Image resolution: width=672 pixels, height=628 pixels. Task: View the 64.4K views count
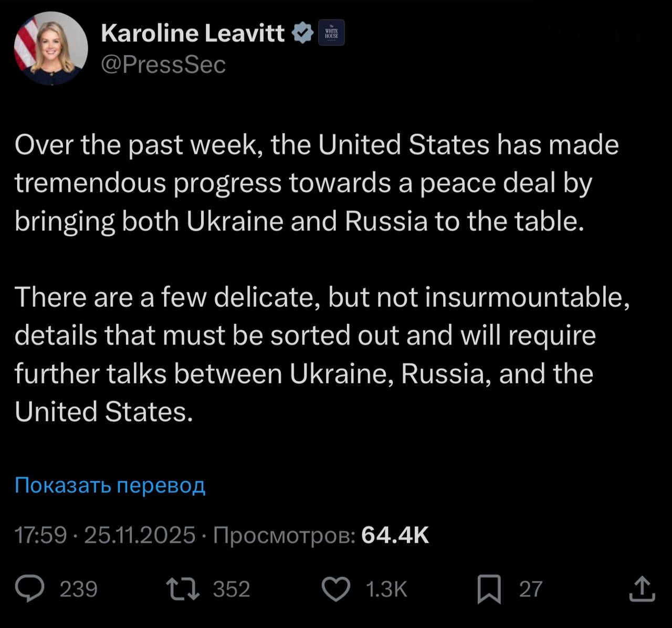pos(395,535)
